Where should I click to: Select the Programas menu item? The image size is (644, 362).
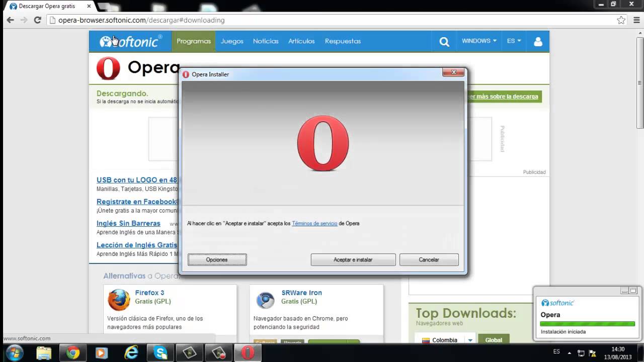tap(194, 41)
